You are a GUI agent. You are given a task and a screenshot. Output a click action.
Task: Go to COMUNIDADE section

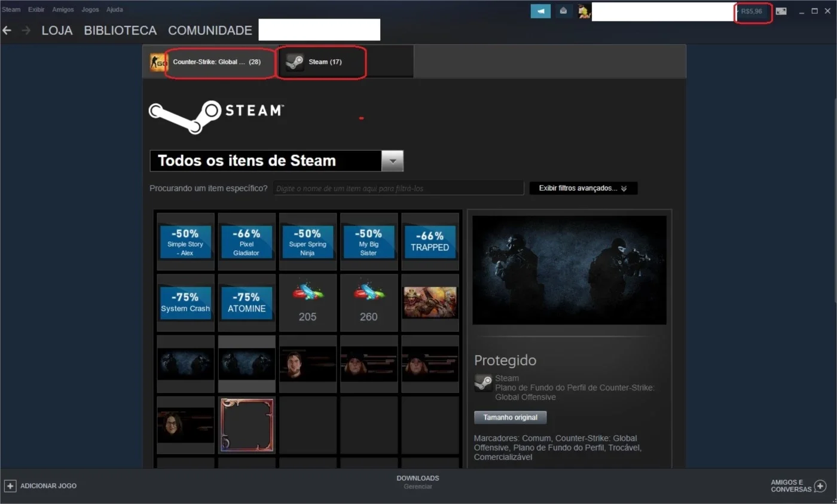pos(210,30)
